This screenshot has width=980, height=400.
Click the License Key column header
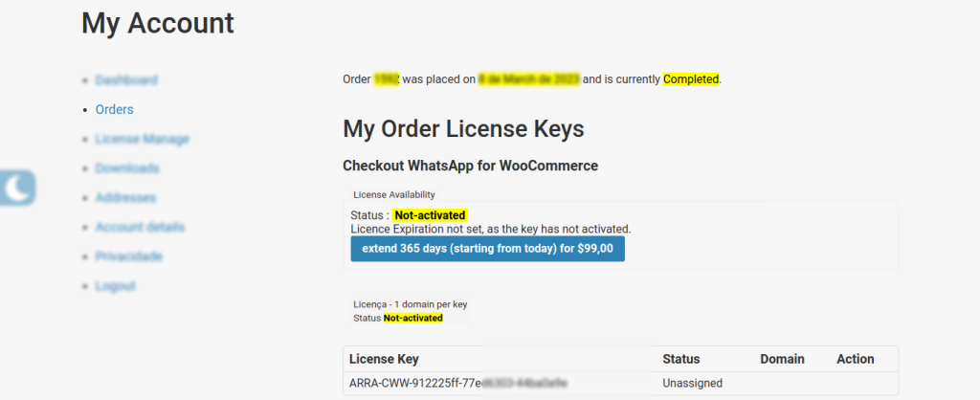click(384, 359)
